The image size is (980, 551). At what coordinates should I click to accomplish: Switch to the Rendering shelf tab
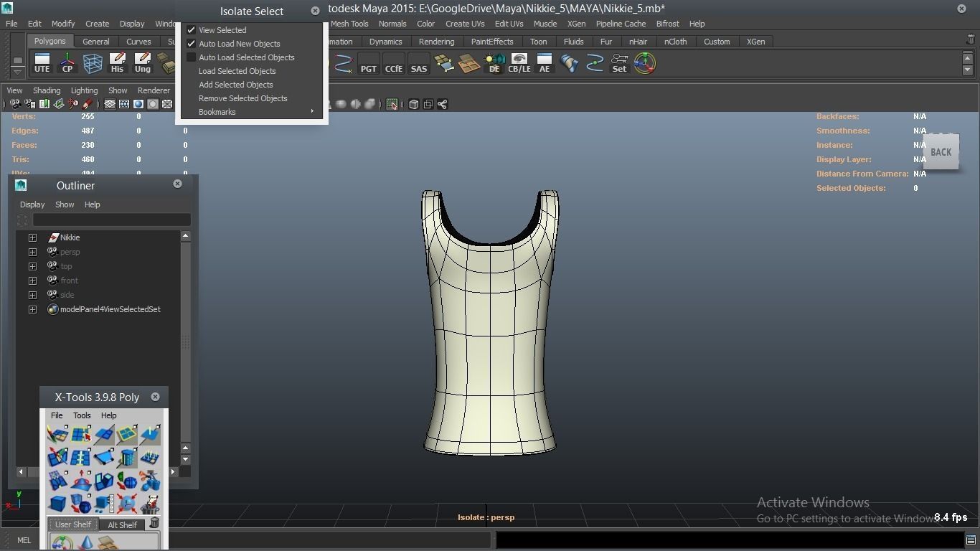(x=436, y=42)
